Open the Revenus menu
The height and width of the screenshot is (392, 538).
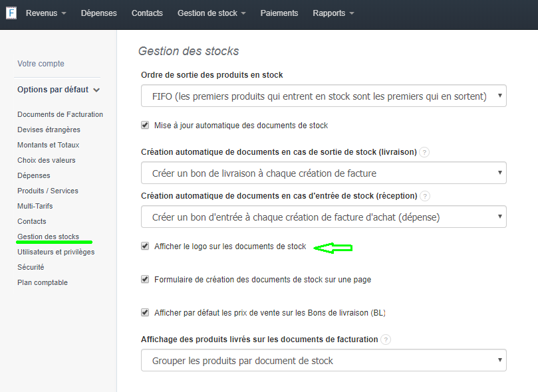point(46,13)
